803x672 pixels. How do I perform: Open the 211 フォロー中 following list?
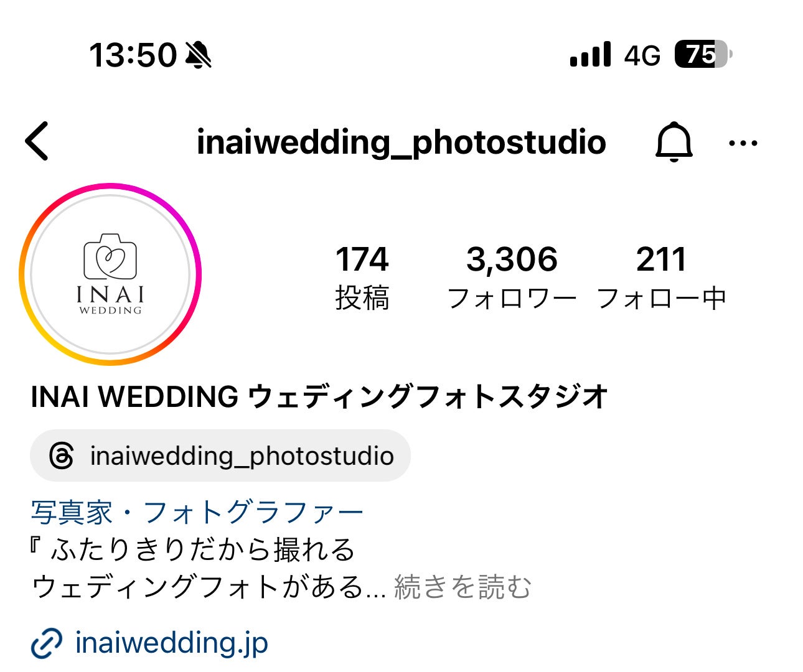pyautogui.click(x=661, y=277)
